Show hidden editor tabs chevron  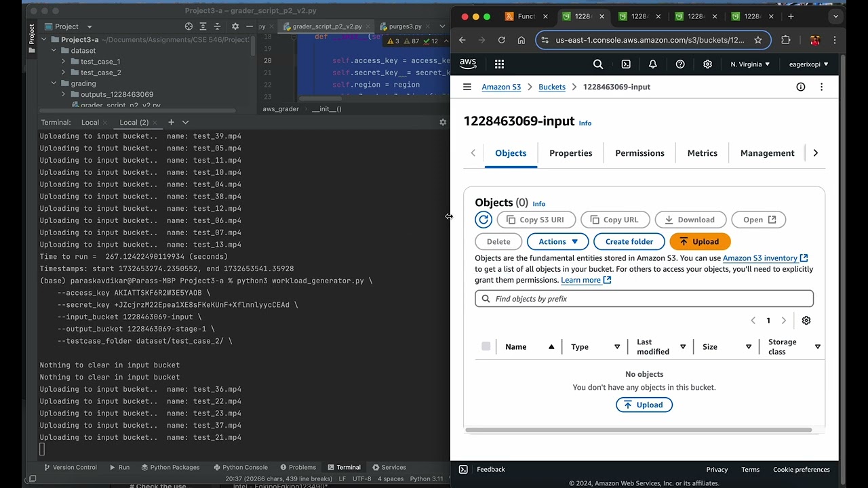tap(442, 26)
